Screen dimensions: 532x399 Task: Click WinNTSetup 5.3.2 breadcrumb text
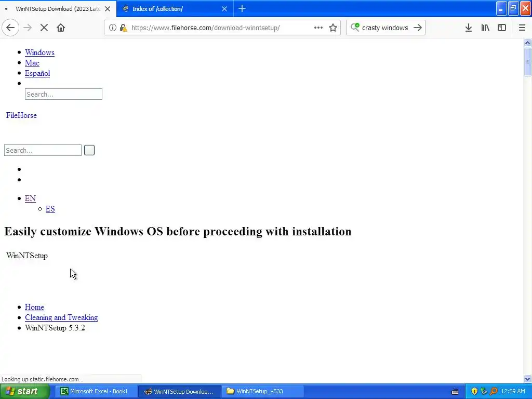point(55,328)
